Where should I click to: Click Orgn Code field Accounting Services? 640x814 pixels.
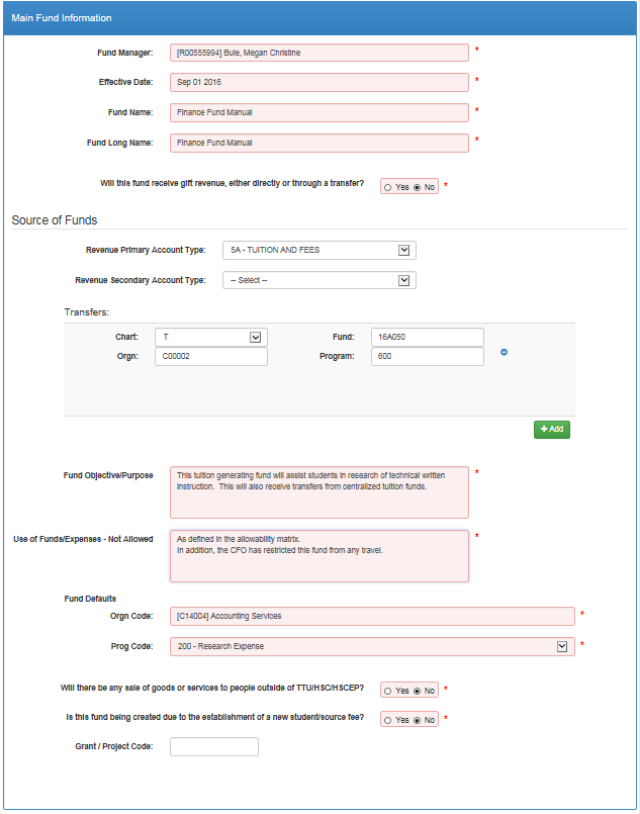tap(372, 616)
